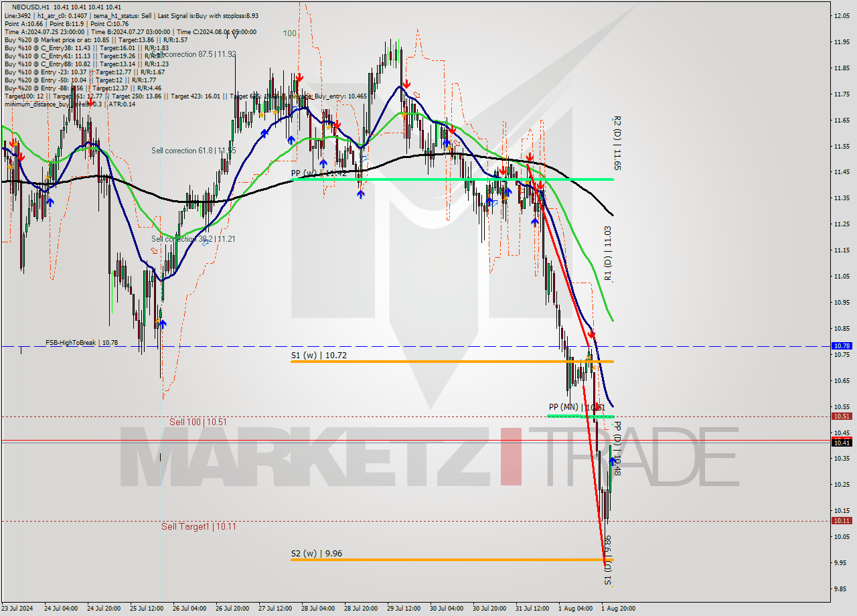
Task: Click the 'Buy %10 @ C_Entry61: 11.13' line
Action: pos(86,56)
